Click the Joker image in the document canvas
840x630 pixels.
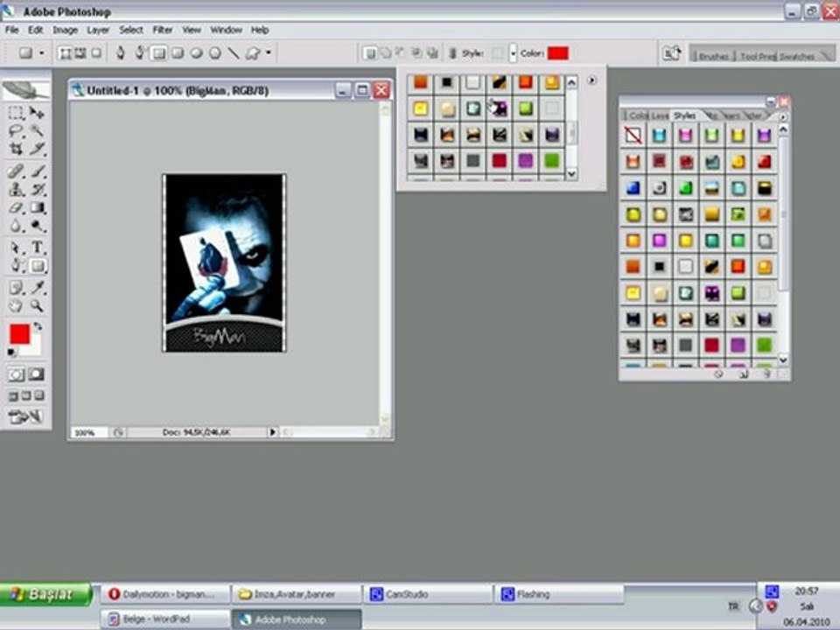pos(225,262)
